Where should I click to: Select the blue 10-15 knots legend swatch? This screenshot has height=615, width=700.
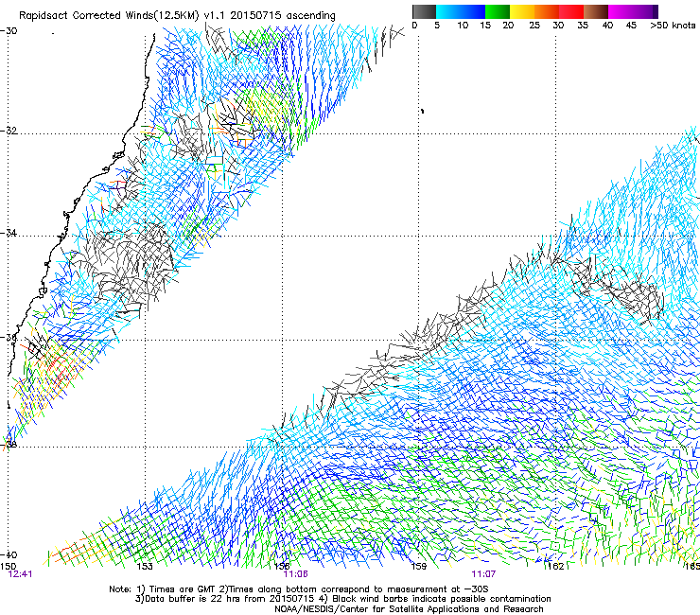(473, 11)
